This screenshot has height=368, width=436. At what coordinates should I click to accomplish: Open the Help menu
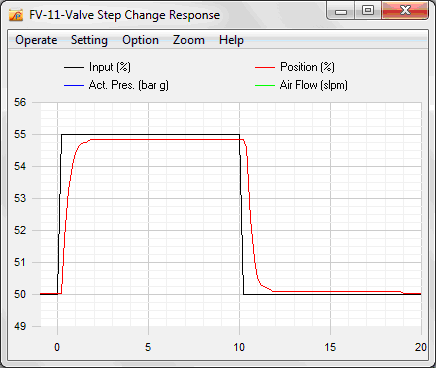coord(231,40)
